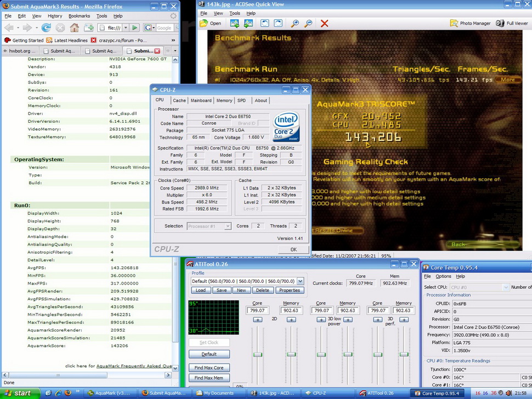Click Firefox Back arrow button

tap(9, 28)
